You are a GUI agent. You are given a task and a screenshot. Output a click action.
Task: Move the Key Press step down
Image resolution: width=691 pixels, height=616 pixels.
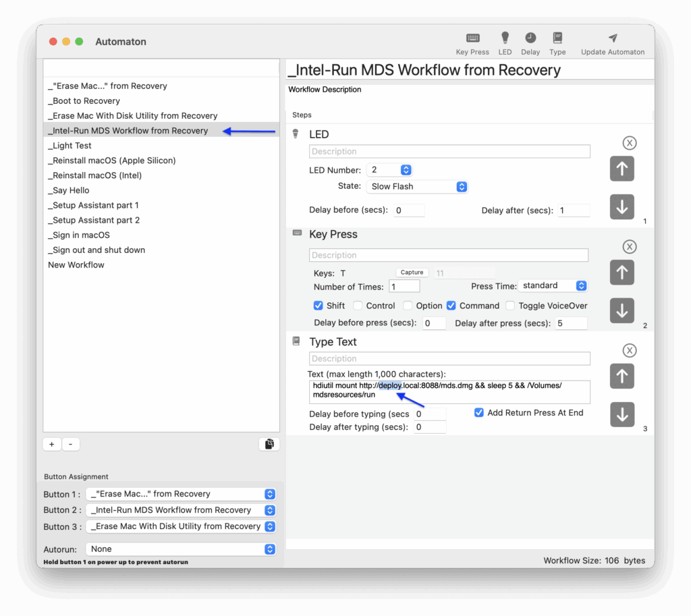tap(621, 310)
